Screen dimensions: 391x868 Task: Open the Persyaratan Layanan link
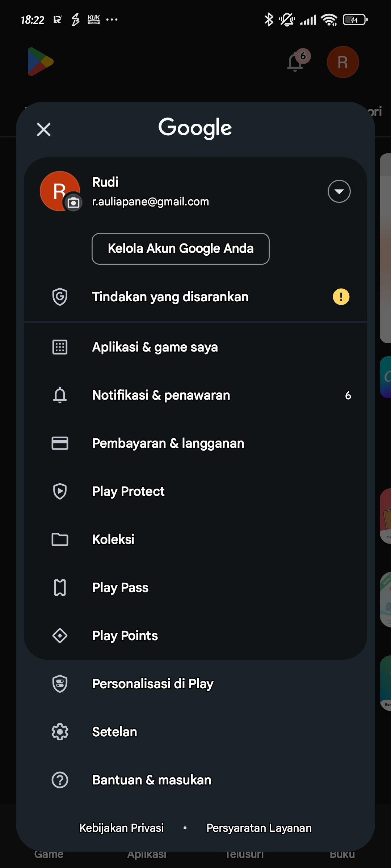coord(259,828)
